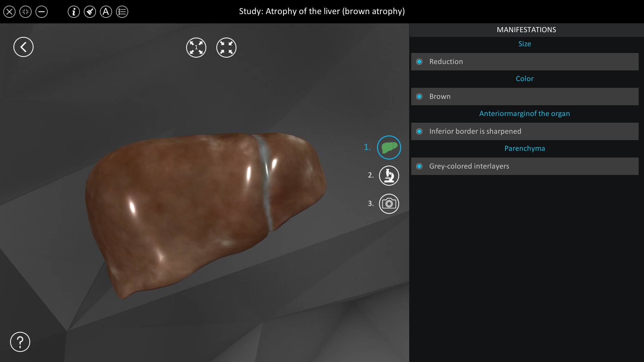Open the list icon in the toolbar
Screen dimensions: 644x362
click(122, 12)
